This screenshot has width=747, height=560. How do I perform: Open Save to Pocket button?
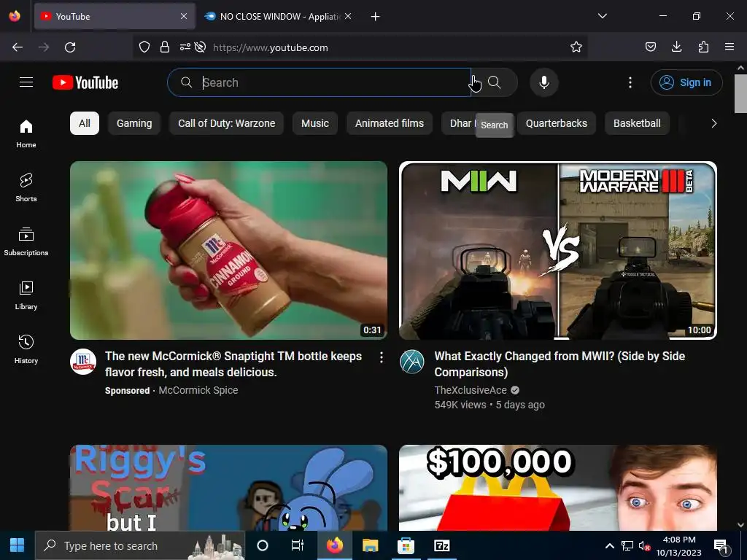650,47
